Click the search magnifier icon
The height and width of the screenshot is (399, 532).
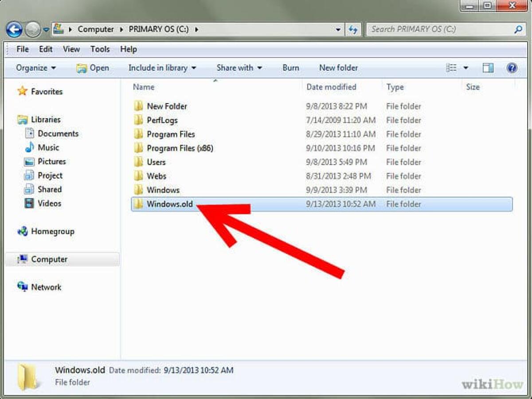[518, 29]
